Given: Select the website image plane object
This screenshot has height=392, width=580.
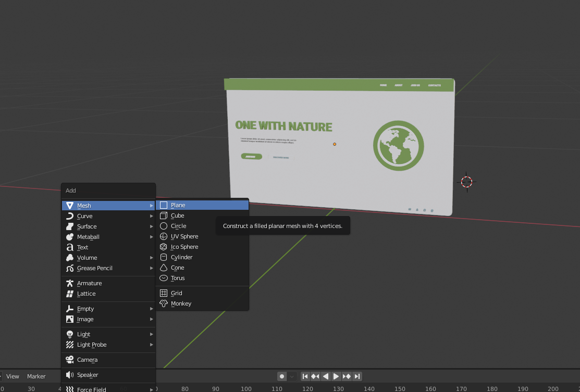Looking at the screenshot, I should click(340, 146).
